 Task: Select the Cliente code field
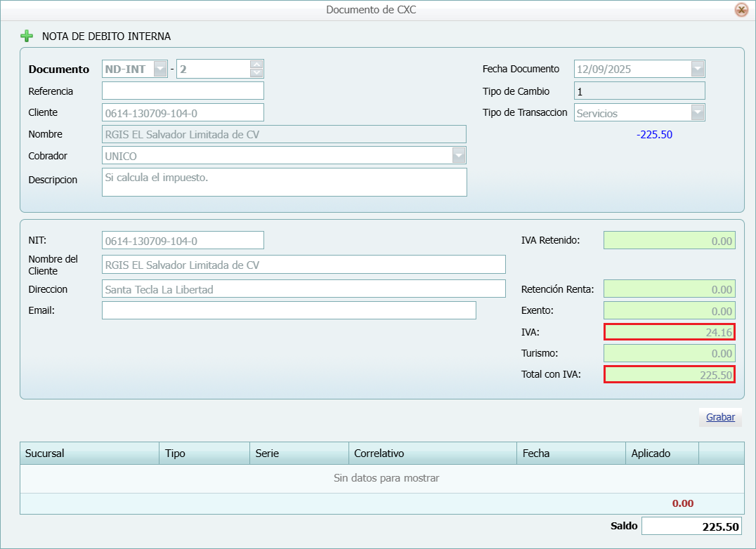click(x=183, y=112)
